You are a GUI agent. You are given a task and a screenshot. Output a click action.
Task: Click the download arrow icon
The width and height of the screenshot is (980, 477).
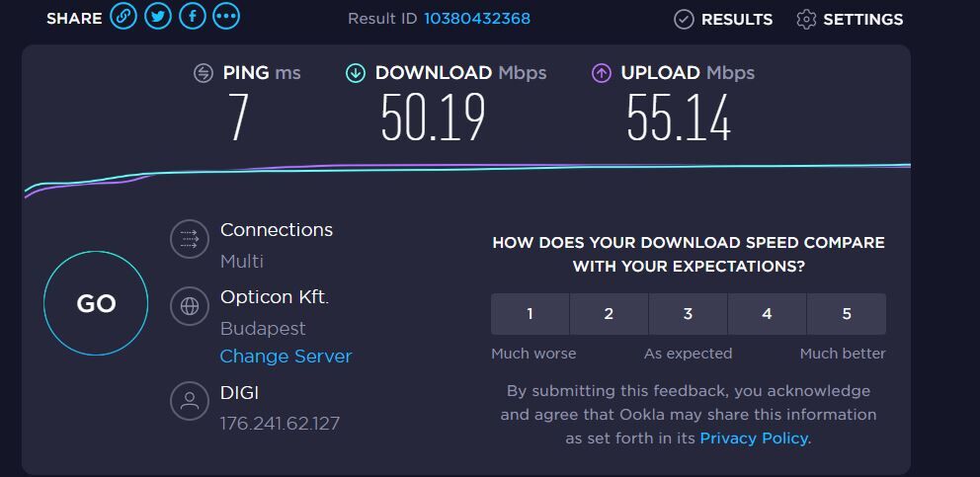tap(355, 74)
